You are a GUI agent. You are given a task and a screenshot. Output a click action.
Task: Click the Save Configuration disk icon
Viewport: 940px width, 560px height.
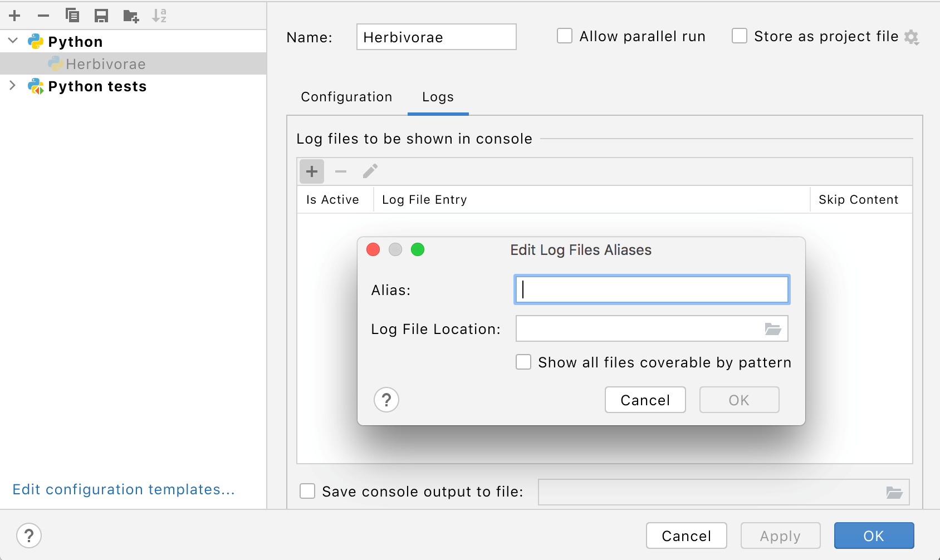pyautogui.click(x=101, y=16)
